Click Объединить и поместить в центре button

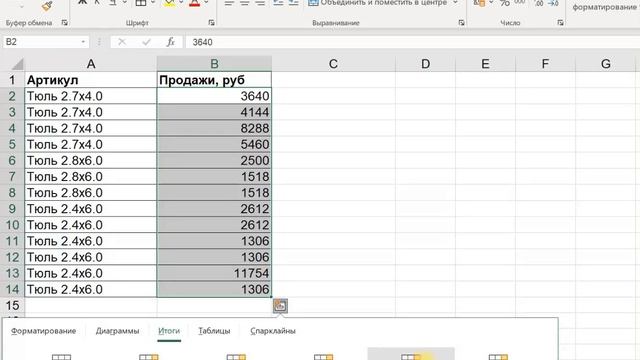pos(378,3)
